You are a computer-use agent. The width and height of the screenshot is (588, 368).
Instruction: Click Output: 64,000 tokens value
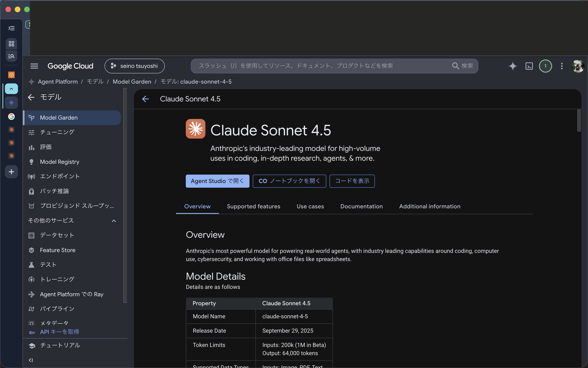click(x=290, y=353)
